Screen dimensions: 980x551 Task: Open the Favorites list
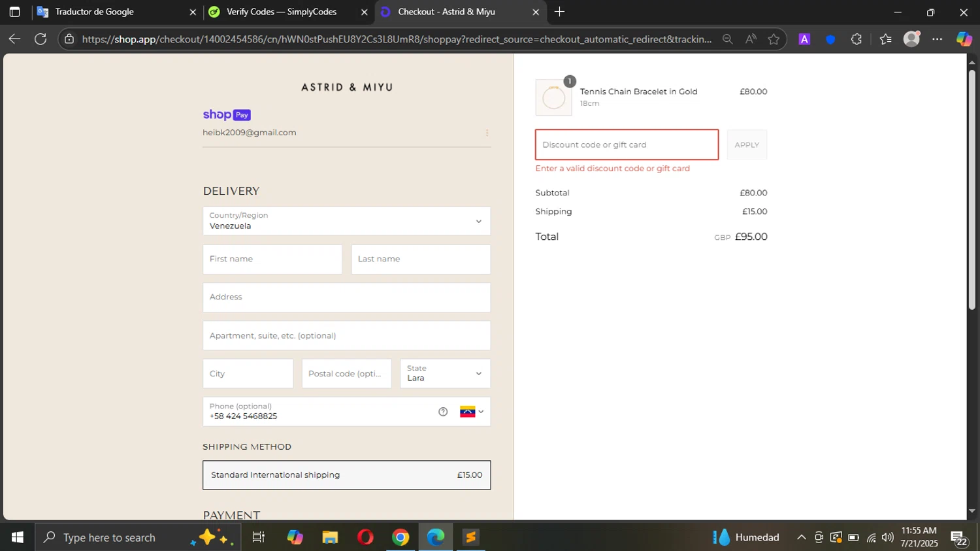pos(885,39)
